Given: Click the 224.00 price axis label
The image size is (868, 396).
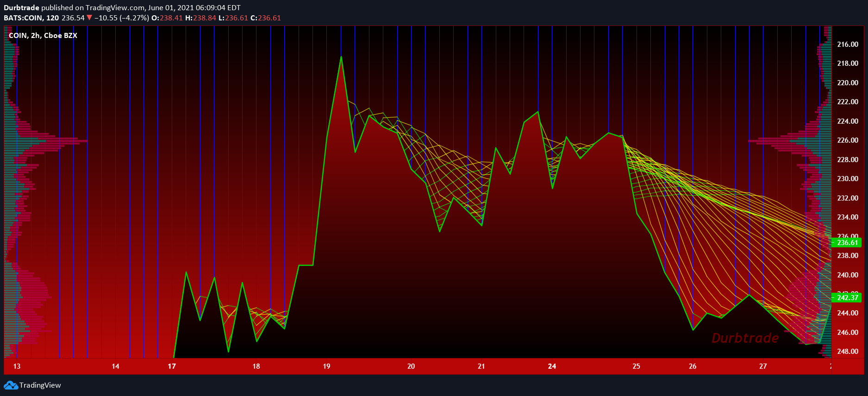Looking at the screenshot, I should 848,121.
